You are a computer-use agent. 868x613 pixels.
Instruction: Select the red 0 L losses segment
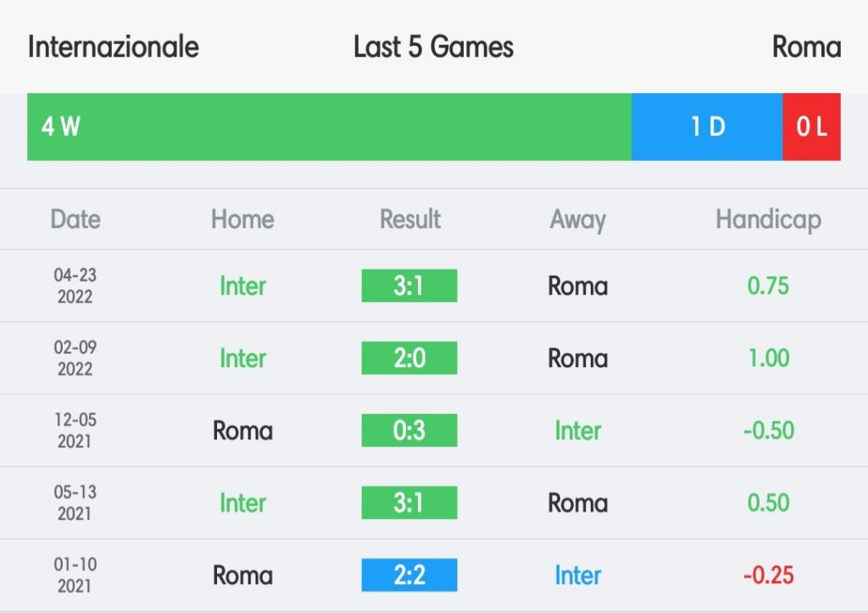pos(811,127)
